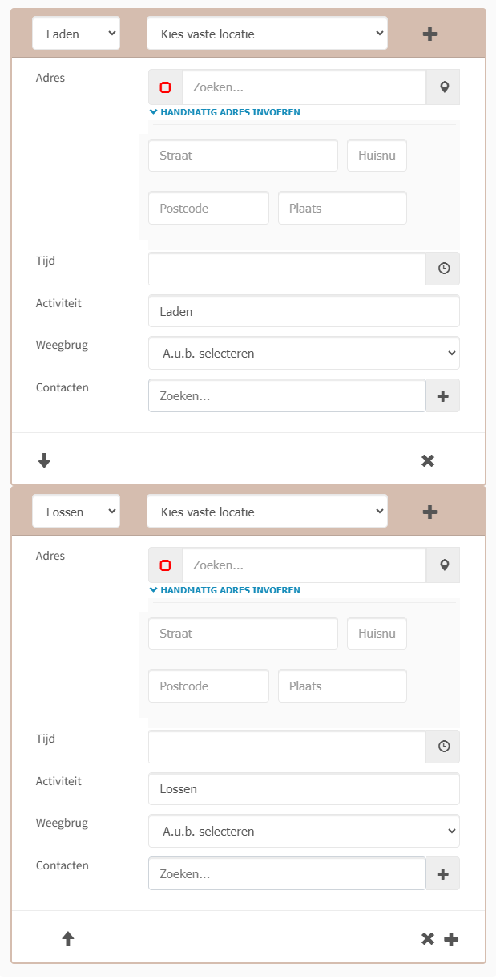
Task: Click Postcode field in Laden section
Action: [208, 209]
